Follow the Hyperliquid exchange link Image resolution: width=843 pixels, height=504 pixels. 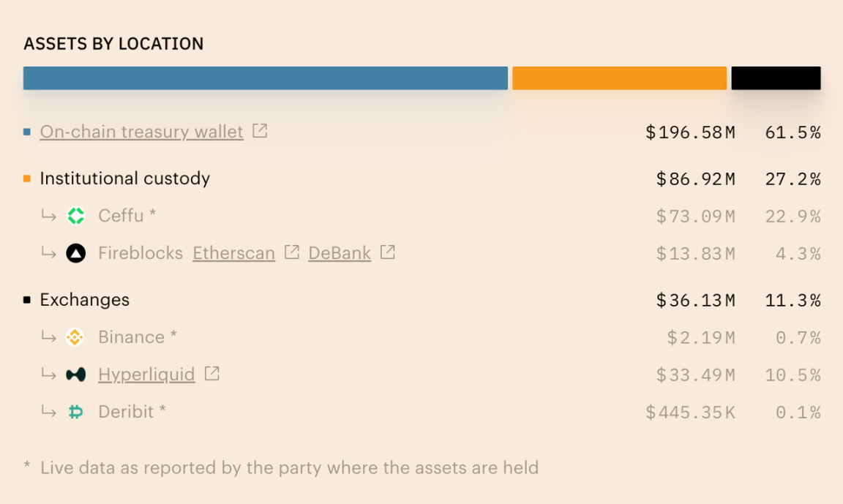coord(146,375)
